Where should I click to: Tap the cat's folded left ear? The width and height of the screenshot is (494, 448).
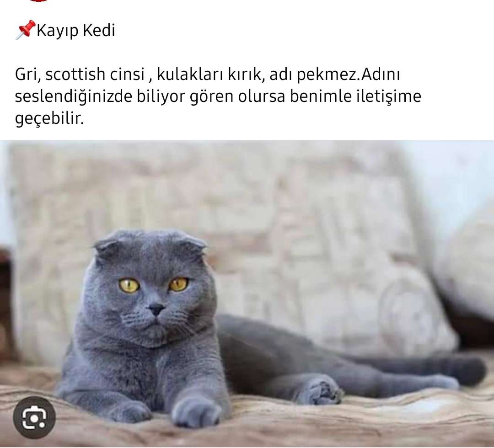coord(107,249)
